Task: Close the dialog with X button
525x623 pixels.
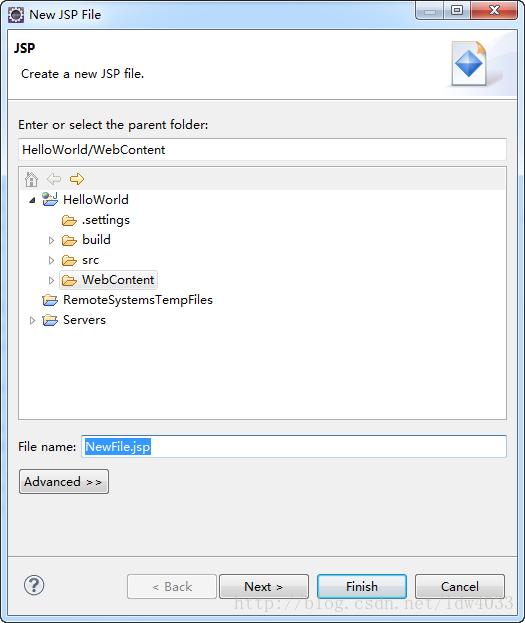Action: click(494, 10)
